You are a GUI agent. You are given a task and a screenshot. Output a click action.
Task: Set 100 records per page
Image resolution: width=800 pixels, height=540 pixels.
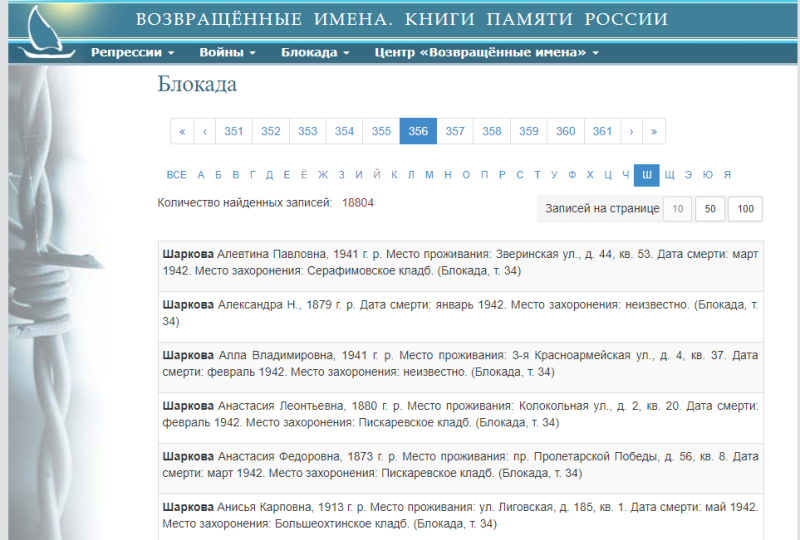click(x=745, y=209)
